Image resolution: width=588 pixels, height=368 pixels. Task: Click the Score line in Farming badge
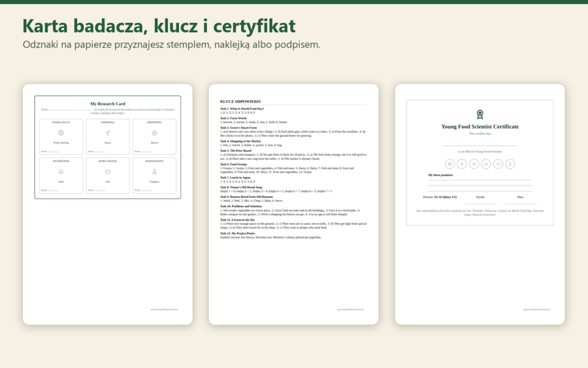point(100,152)
